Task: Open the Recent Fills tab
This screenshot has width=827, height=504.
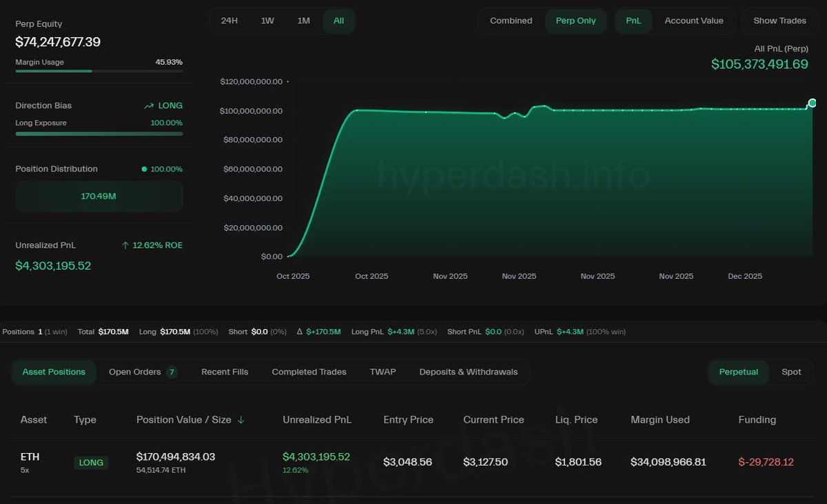Action: point(225,372)
